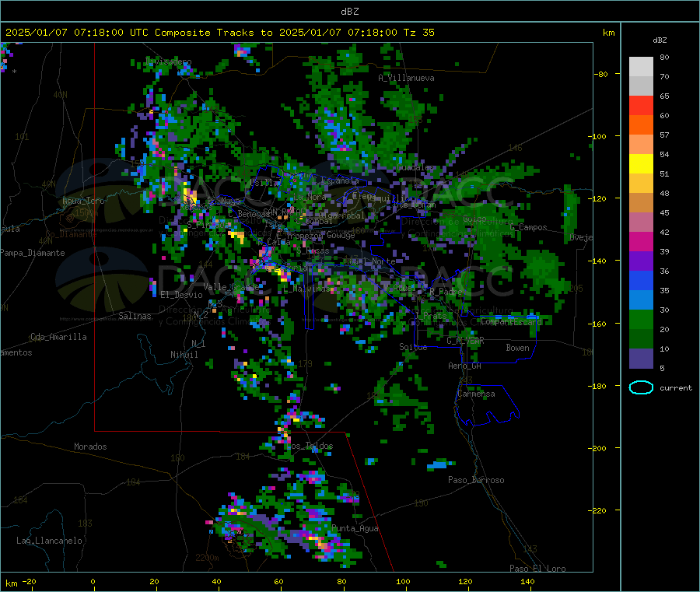700x592 pixels.
Task: Click the 'dBZ' label above the color scale
Action: click(x=660, y=40)
